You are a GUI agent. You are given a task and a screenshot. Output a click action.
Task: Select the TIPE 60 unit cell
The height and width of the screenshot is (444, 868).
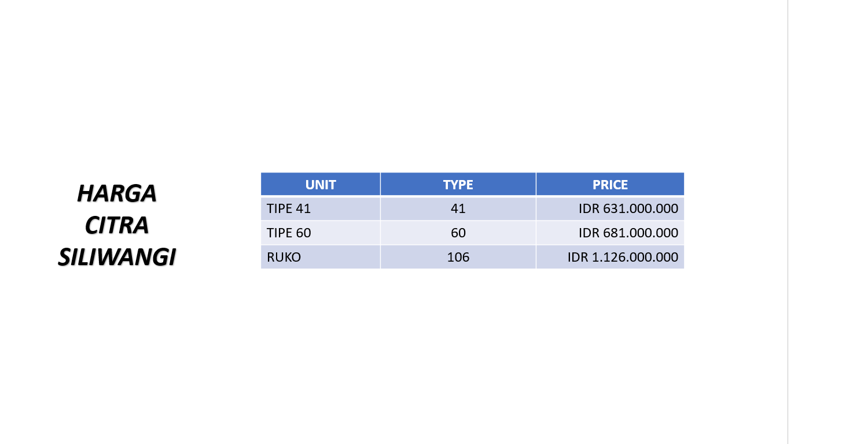click(321, 233)
